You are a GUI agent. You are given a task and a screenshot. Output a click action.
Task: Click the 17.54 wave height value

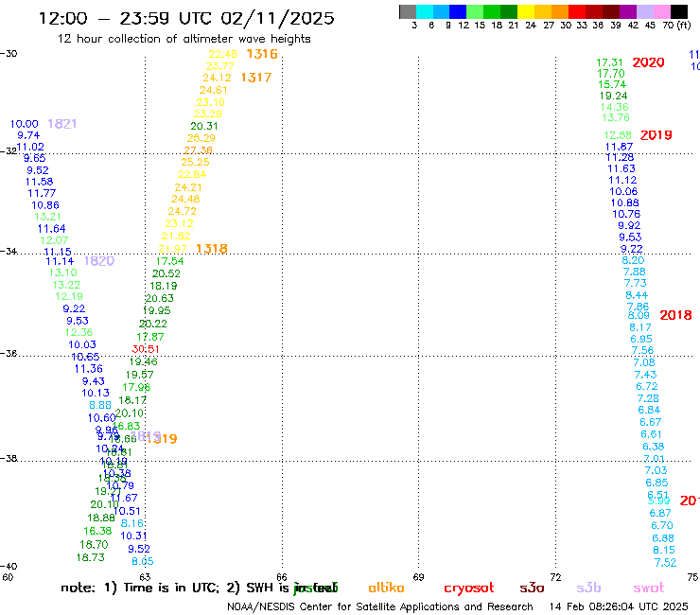click(169, 261)
